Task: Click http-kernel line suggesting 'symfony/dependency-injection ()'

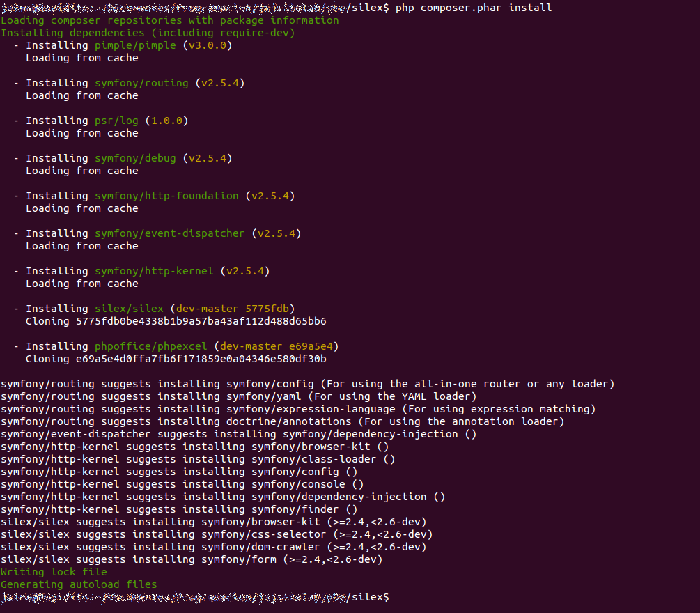Action: point(223,496)
